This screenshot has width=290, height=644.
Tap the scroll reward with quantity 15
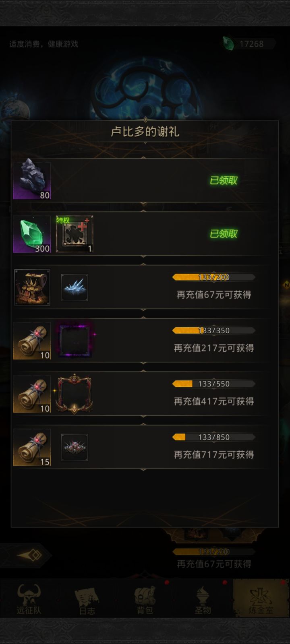tap(32, 448)
